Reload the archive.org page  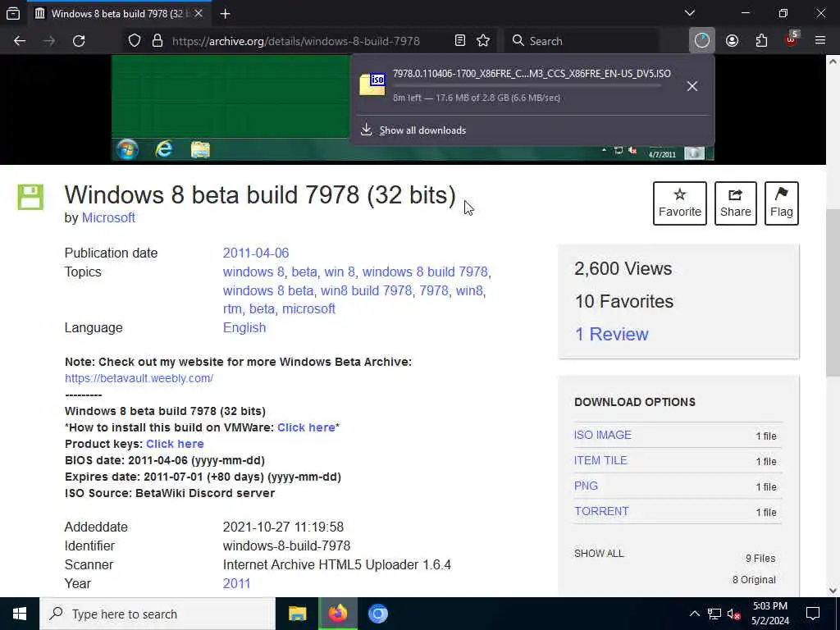(79, 41)
